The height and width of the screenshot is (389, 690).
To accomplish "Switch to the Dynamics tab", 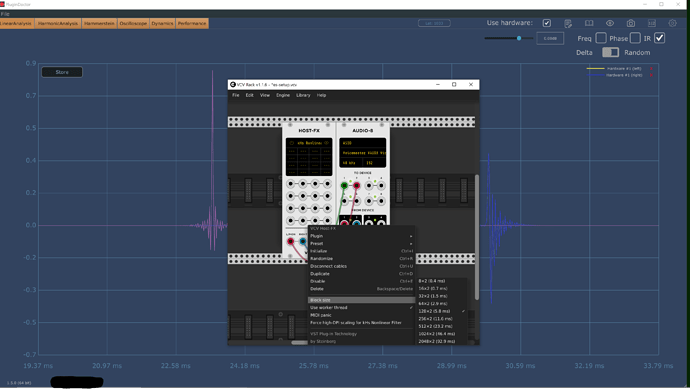I will point(162,23).
